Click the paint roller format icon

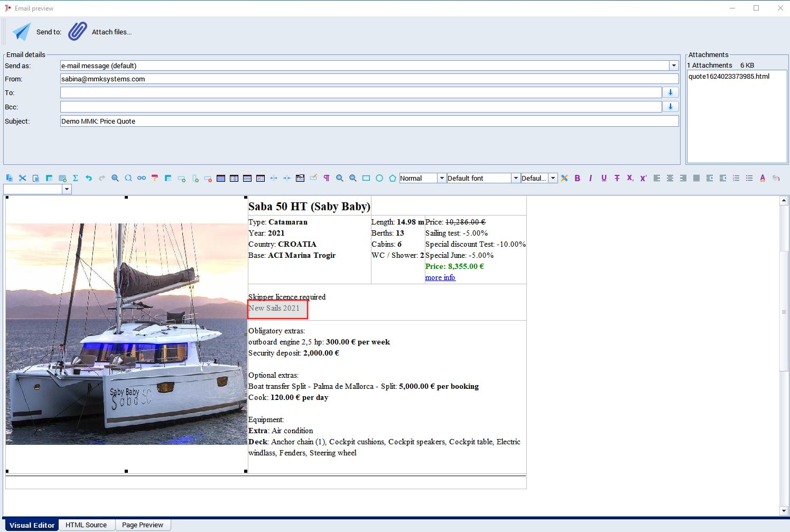pos(154,178)
